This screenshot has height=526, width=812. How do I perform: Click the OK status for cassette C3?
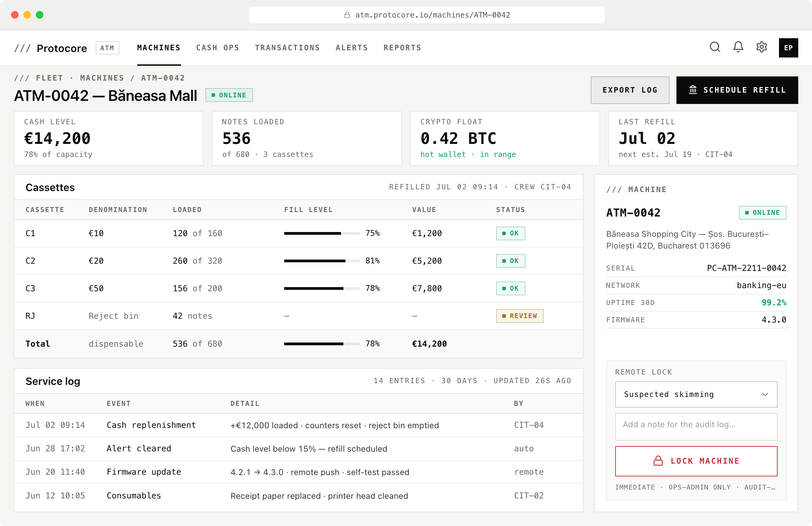click(511, 288)
